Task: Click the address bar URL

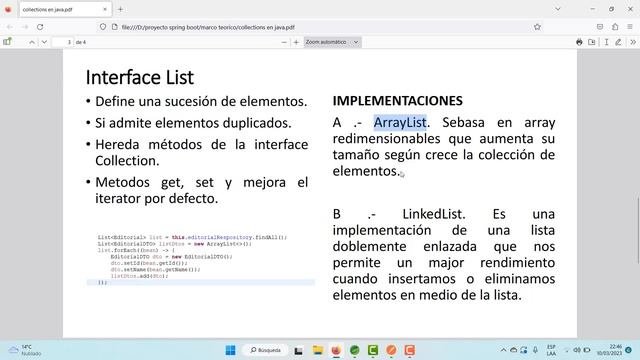Action: click(208, 27)
